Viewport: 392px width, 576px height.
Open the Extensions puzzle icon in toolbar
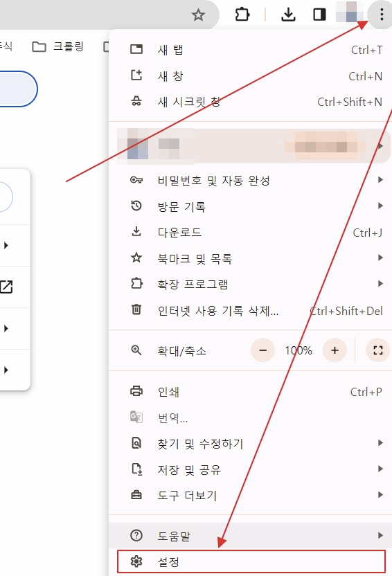coord(242,15)
